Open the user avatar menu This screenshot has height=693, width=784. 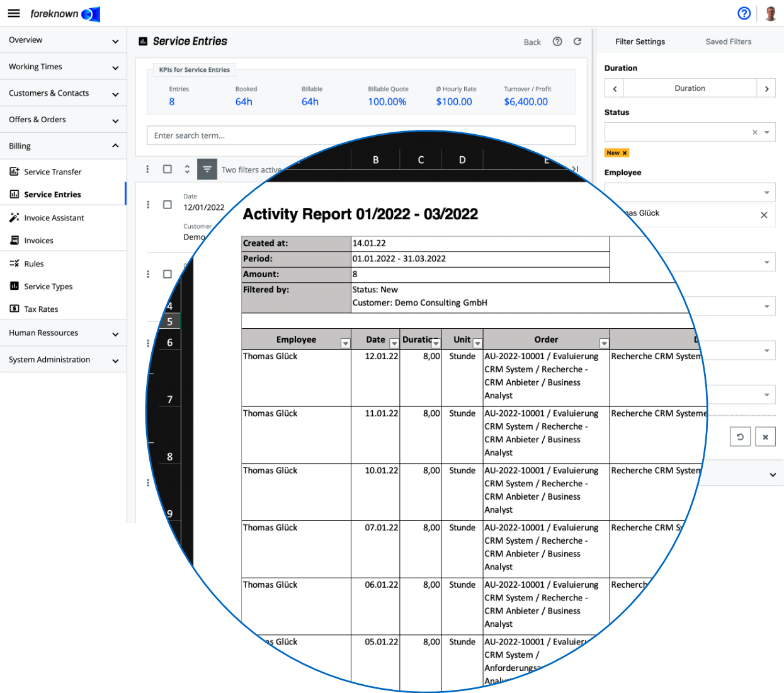tap(771, 13)
